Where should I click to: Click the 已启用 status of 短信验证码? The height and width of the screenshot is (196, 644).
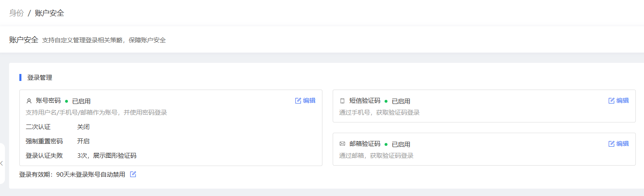click(401, 101)
